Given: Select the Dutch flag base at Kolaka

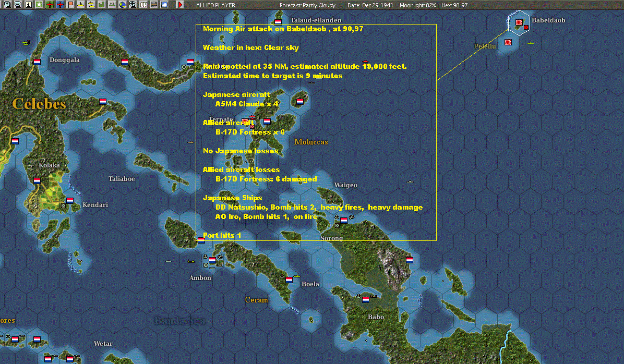Looking at the screenshot, I should pos(37,180).
